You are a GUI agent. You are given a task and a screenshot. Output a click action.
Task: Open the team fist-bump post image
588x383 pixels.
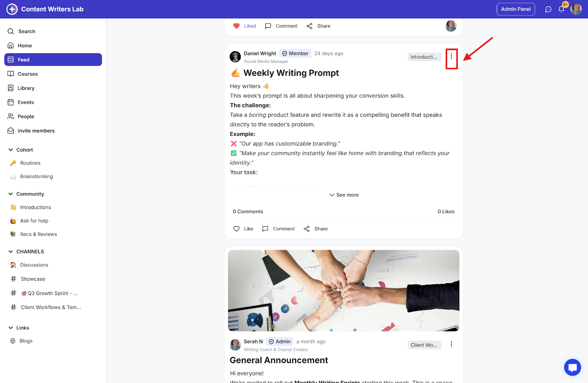point(344,291)
